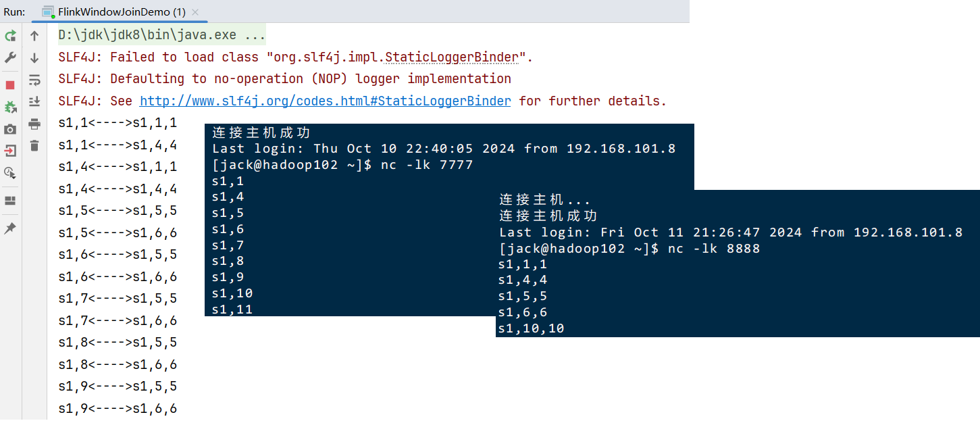Click the exit process icon with red arrow
Screen dimensions: 980x421
[10, 151]
